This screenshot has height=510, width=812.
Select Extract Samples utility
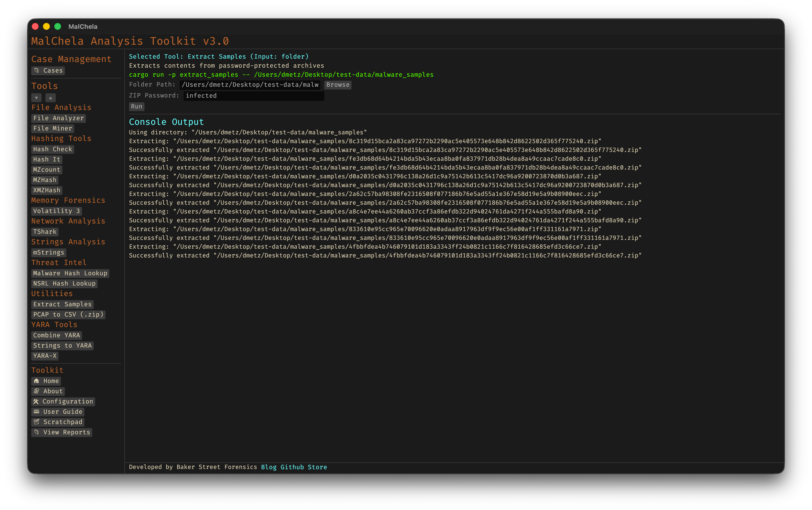(x=62, y=304)
